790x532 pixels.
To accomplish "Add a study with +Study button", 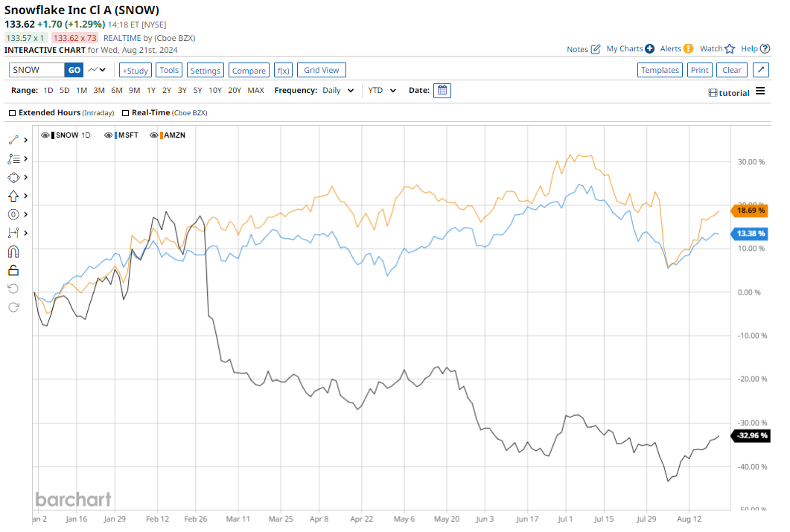I will pos(136,71).
